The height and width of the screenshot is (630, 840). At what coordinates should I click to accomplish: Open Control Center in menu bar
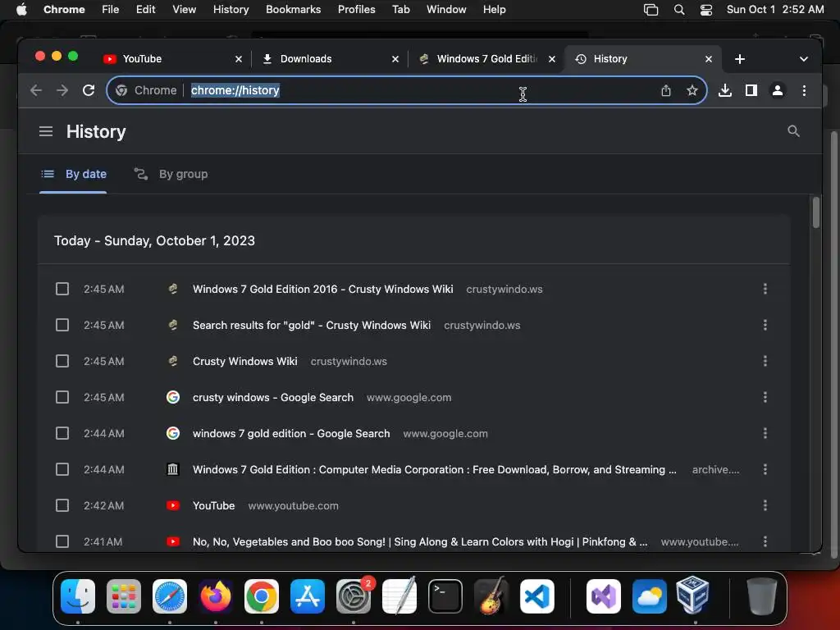(x=706, y=10)
